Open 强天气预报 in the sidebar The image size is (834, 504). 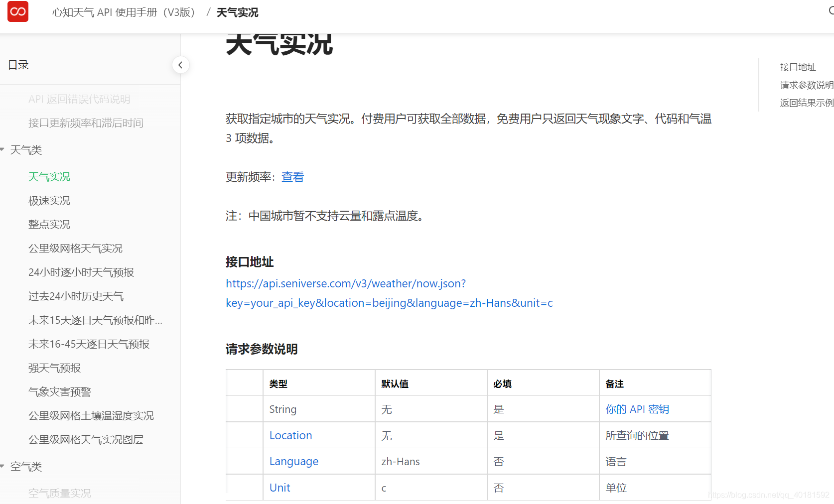click(55, 368)
